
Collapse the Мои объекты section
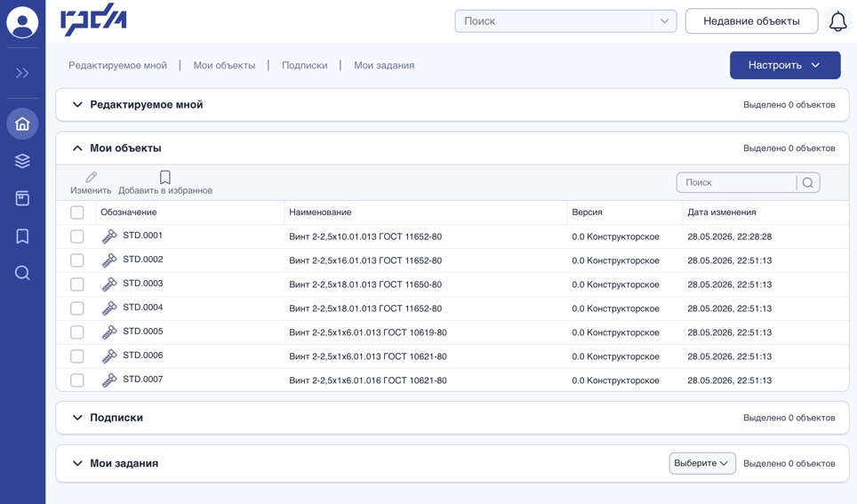click(x=77, y=148)
